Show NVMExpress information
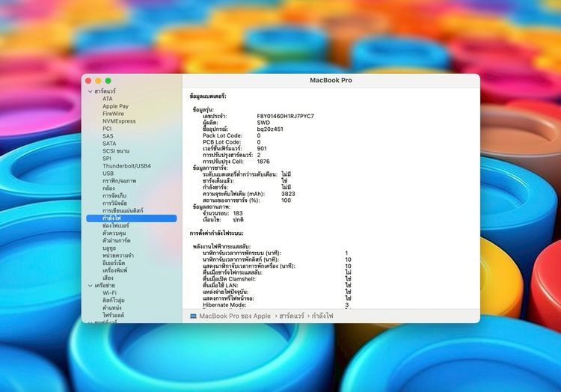 (x=119, y=121)
